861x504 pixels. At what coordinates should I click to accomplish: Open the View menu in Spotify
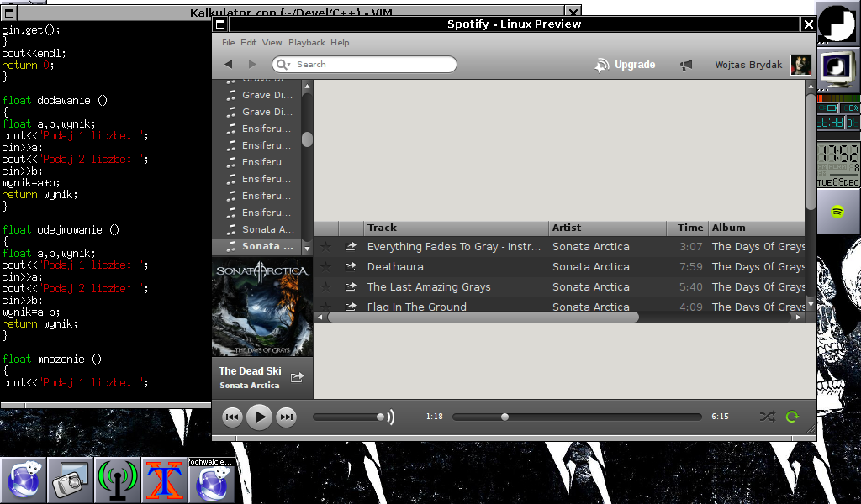click(x=272, y=42)
